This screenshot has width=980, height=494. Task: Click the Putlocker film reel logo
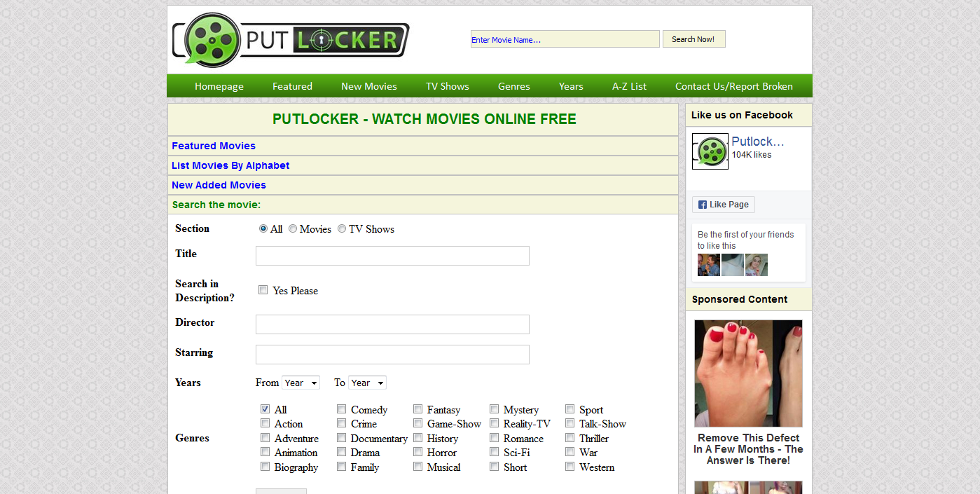coord(291,40)
